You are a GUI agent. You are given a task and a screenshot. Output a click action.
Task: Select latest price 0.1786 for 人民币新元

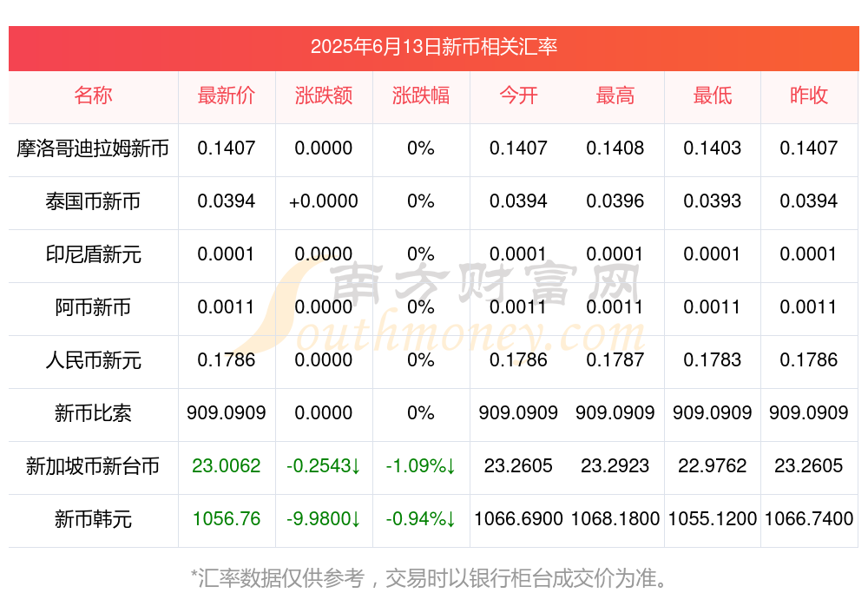(227, 360)
